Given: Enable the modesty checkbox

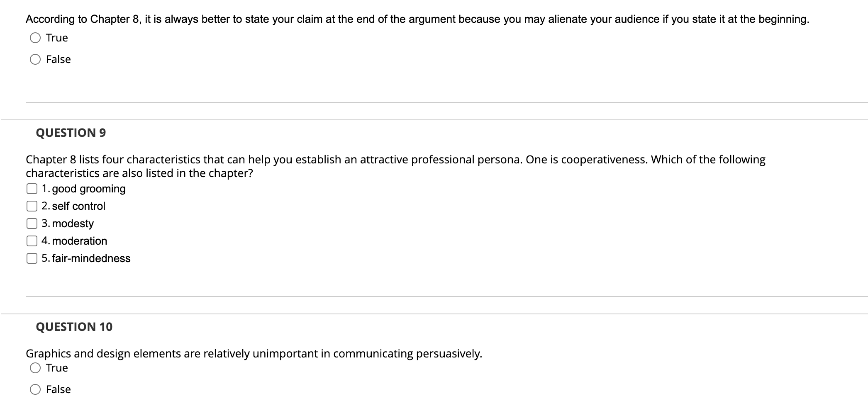Looking at the screenshot, I should [x=32, y=224].
